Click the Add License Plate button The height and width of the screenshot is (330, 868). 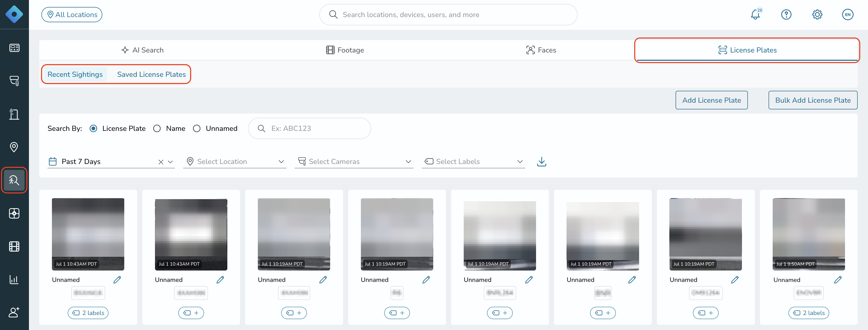coord(711,100)
